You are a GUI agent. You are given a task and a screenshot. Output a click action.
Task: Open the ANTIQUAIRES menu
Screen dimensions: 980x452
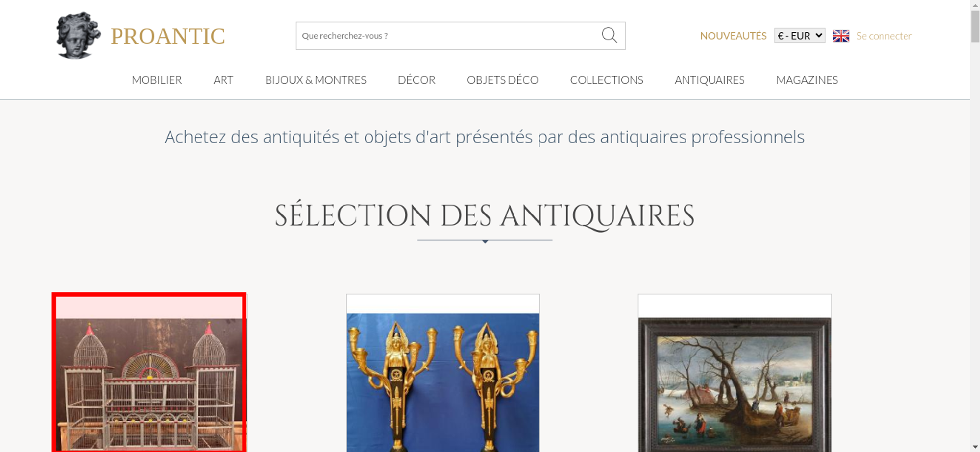click(710, 80)
